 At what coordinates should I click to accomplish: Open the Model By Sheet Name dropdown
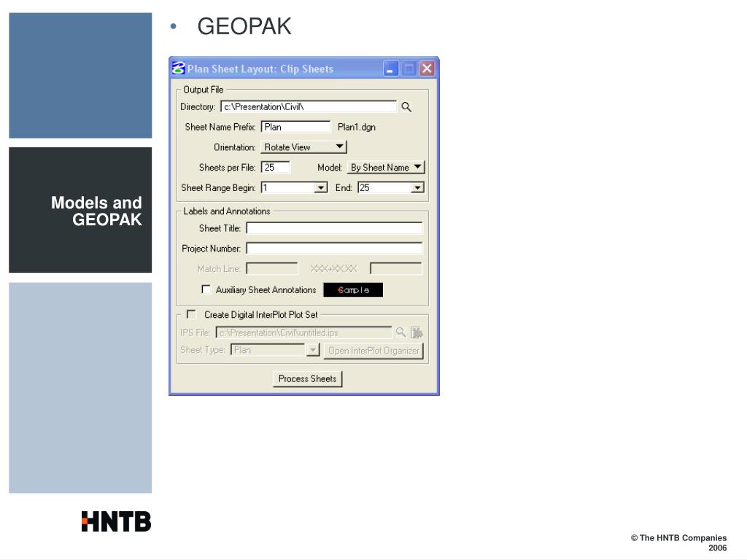pos(386,167)
